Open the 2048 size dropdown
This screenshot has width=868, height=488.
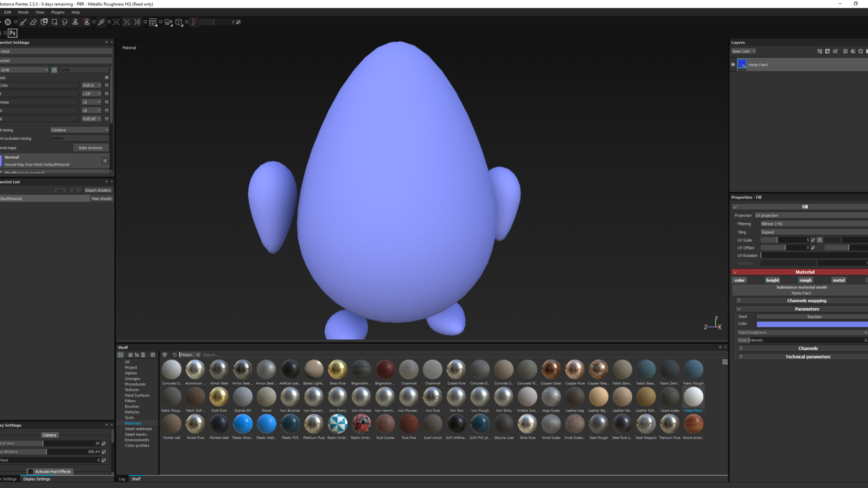[x=24, y=70]
